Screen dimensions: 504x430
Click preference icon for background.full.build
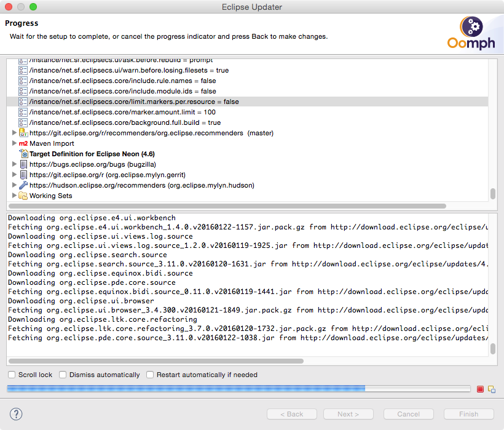pos(23,122)
